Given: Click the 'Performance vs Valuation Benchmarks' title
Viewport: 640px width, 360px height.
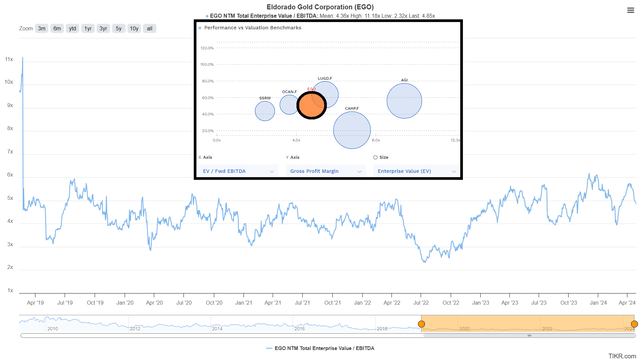Looking at the screenshot, I should coord(253,28).
